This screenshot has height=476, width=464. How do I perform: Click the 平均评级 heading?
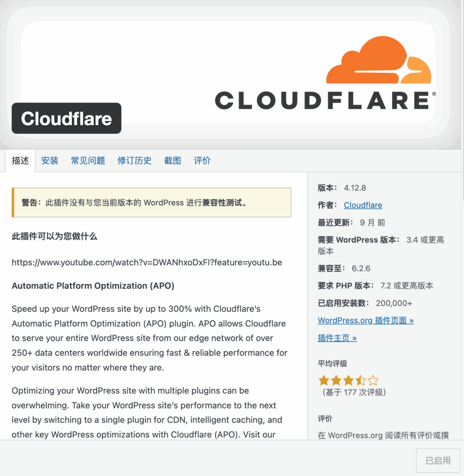tap(333, 364)
